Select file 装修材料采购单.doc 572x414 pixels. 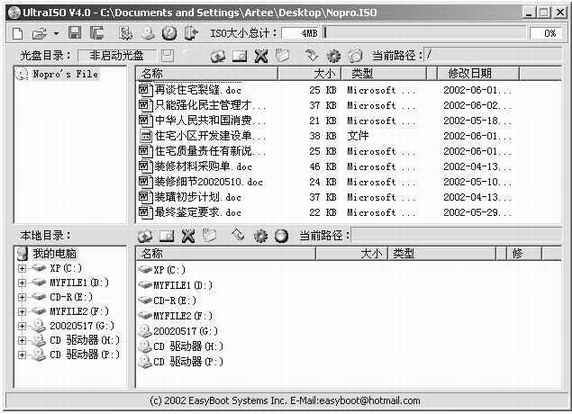[203, 166]
